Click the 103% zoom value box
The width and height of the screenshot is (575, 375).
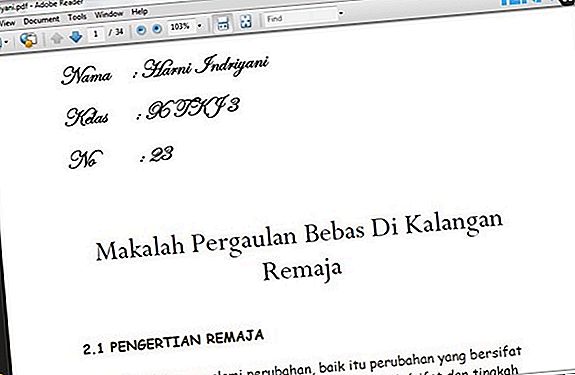[x=180, y=27]
